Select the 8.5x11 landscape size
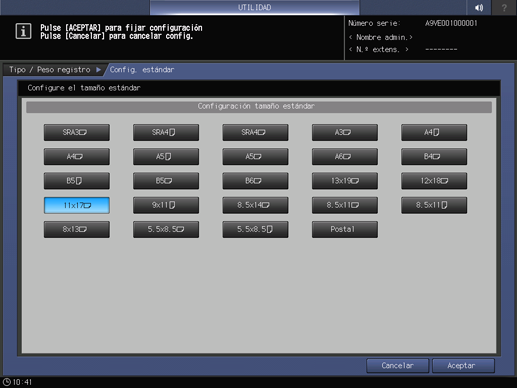Screen dimensions: 517x388 coord(345,205)
